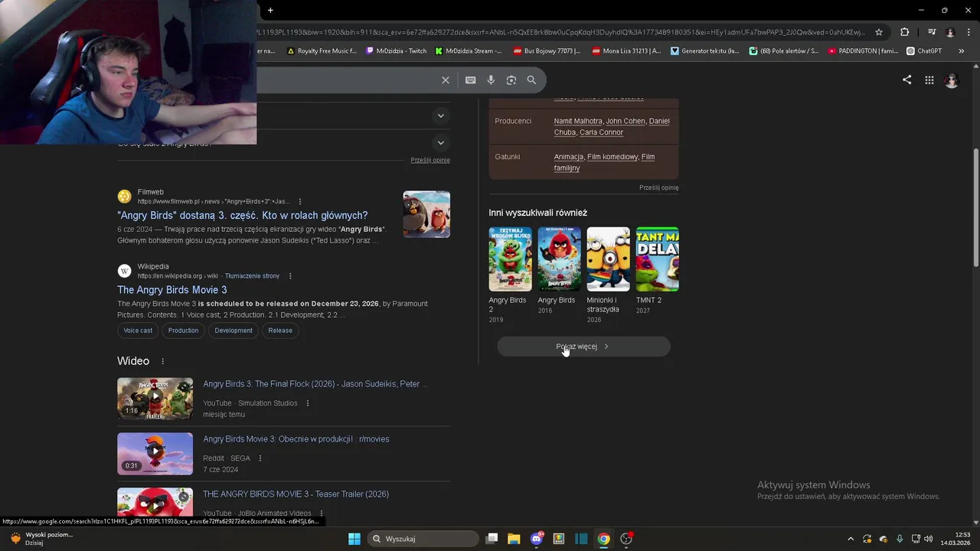Start voice search with the microphone icon
This screenshot has height=551, width=980.
(x=491, y=80)
